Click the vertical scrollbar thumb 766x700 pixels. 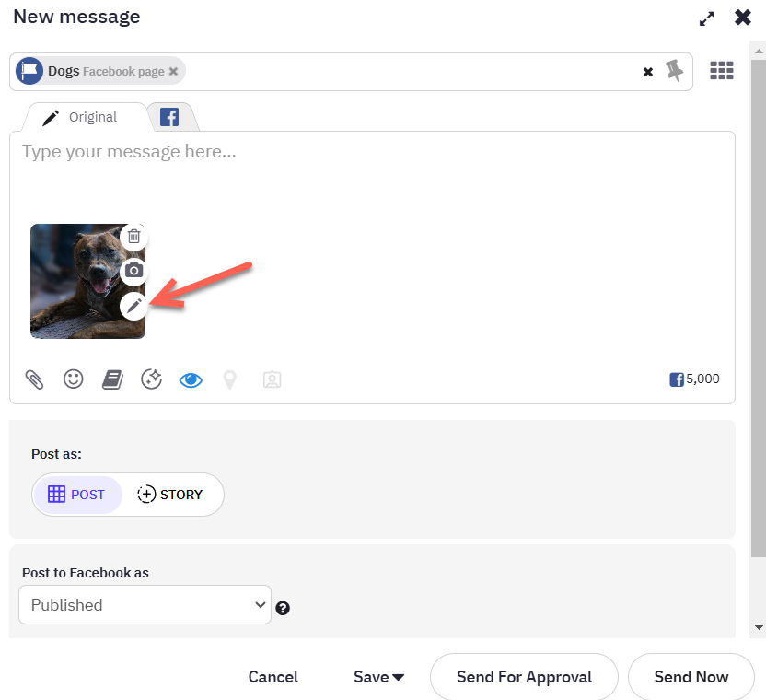coord(759,308)
